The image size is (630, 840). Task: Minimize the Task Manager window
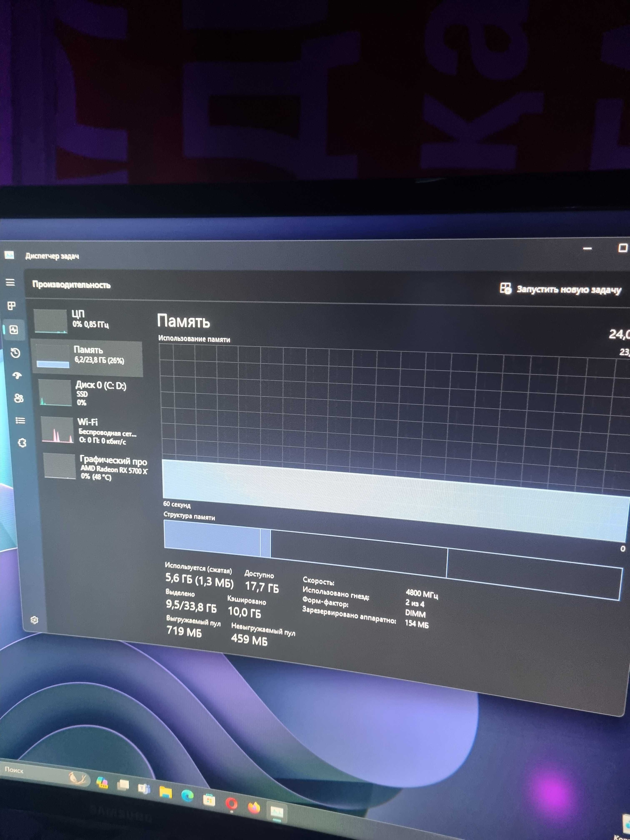pyautogui.click(x=587, y=248)
